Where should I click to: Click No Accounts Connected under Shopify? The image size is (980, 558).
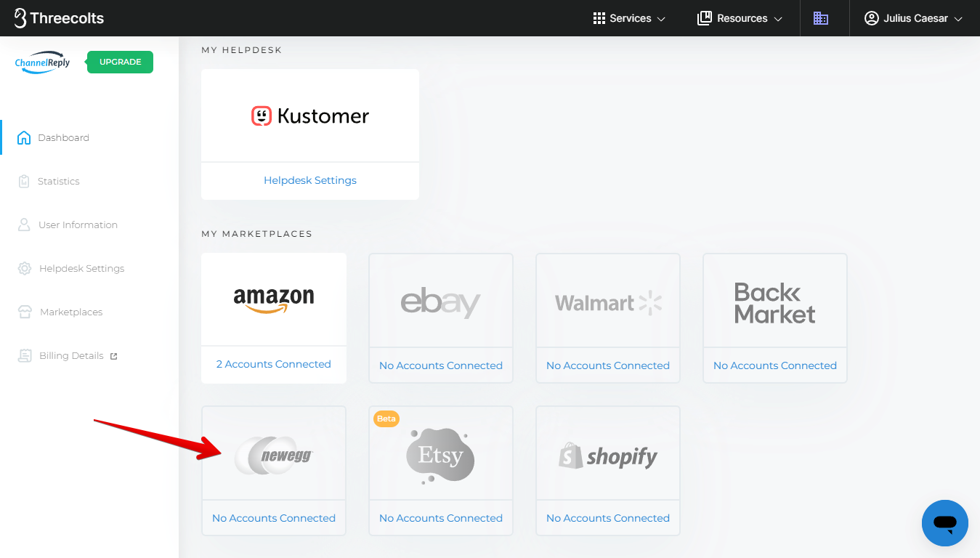coord(608,518)
